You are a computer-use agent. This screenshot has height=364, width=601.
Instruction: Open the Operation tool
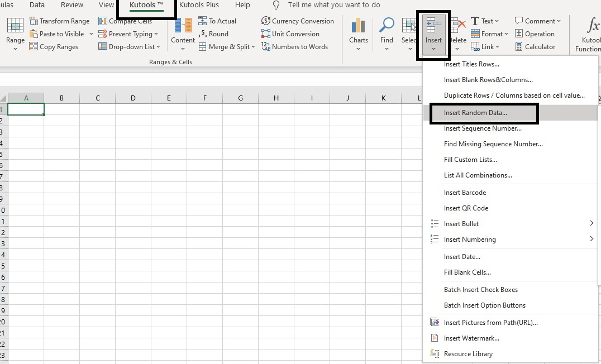point(535,33)
